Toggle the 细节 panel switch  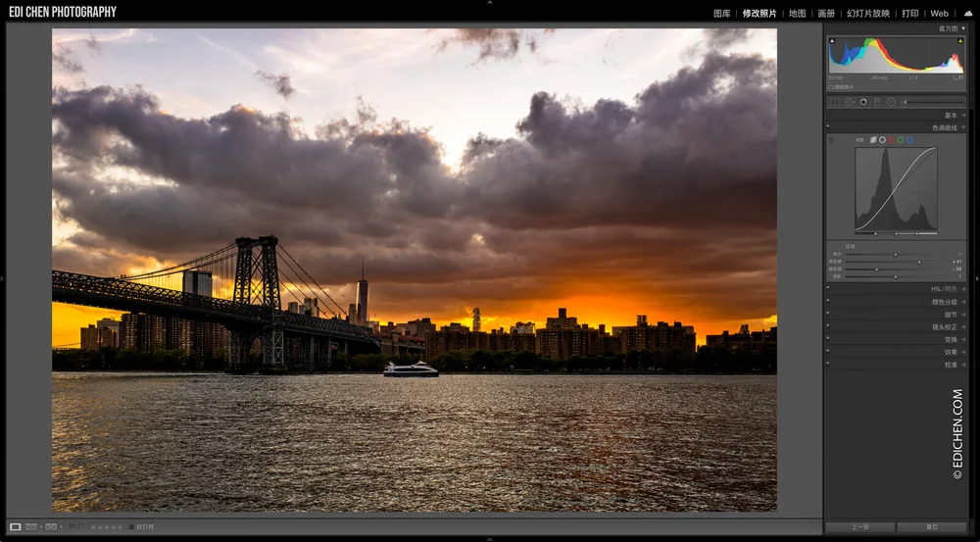pos(827,313)
